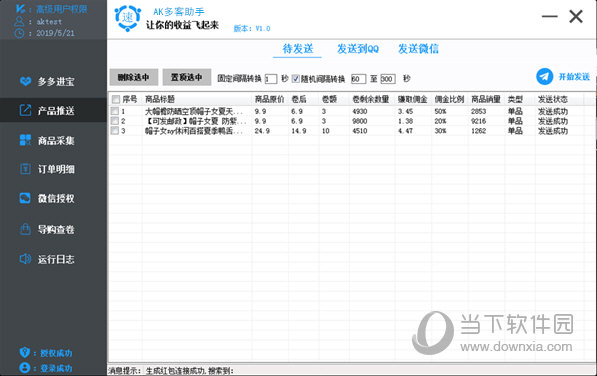Check the checkbox for row 2
597x376 pixels.
(x=115, y=121)
